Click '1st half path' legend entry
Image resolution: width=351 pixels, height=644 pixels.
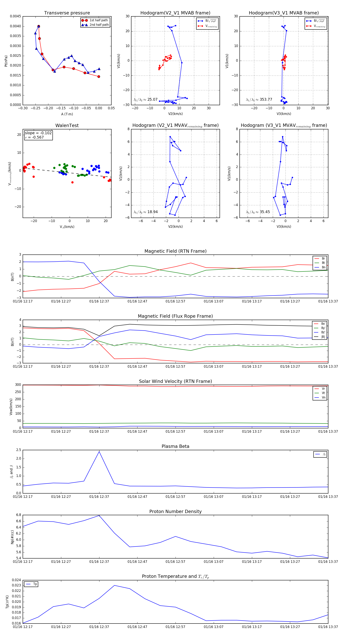pyautogui.click(x=95, y=20)
